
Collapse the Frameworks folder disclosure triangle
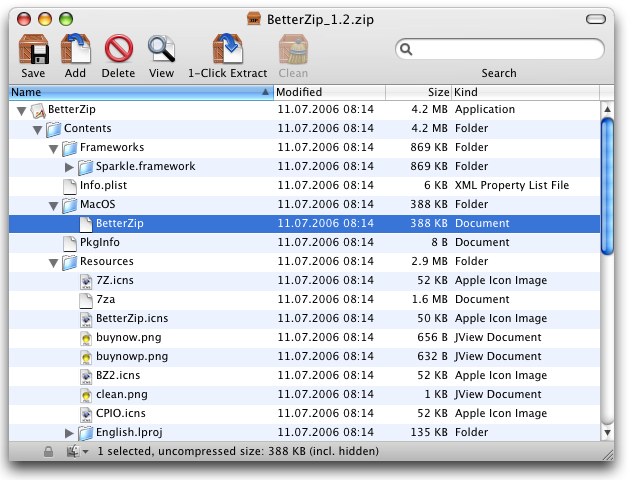tap(53, 149)
